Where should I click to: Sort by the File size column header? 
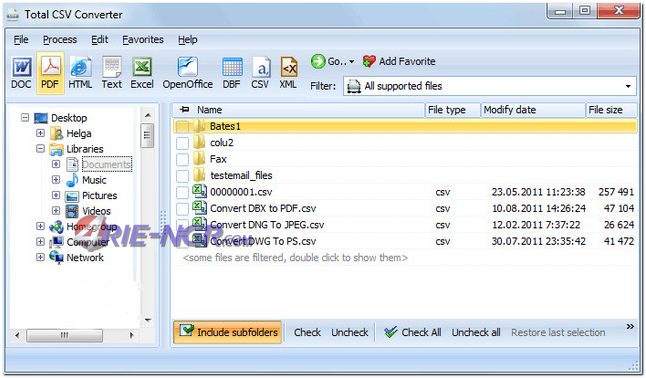click(x=611, y=110)
